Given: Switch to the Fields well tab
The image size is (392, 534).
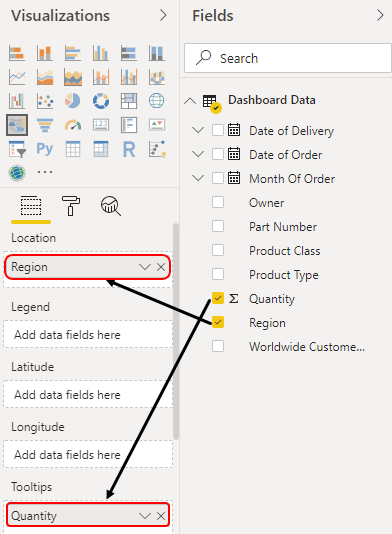Looking at the screenshot, I should point(31,206).
